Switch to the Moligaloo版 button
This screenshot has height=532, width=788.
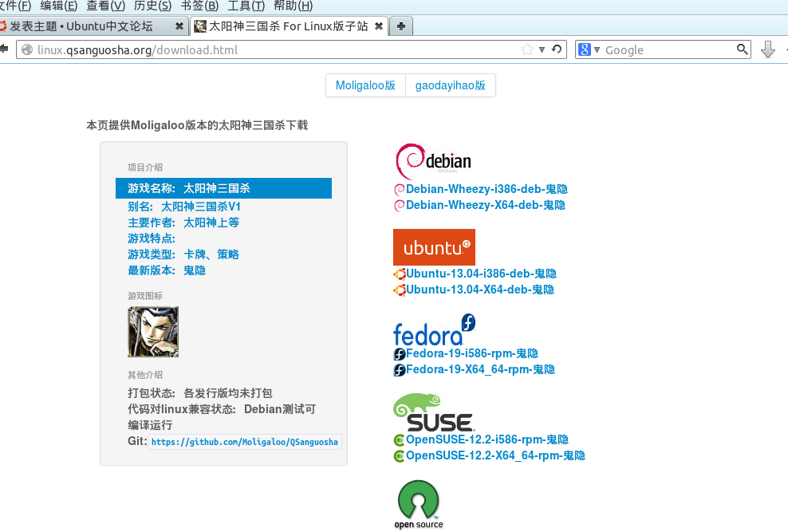click(x=365, y=85)
